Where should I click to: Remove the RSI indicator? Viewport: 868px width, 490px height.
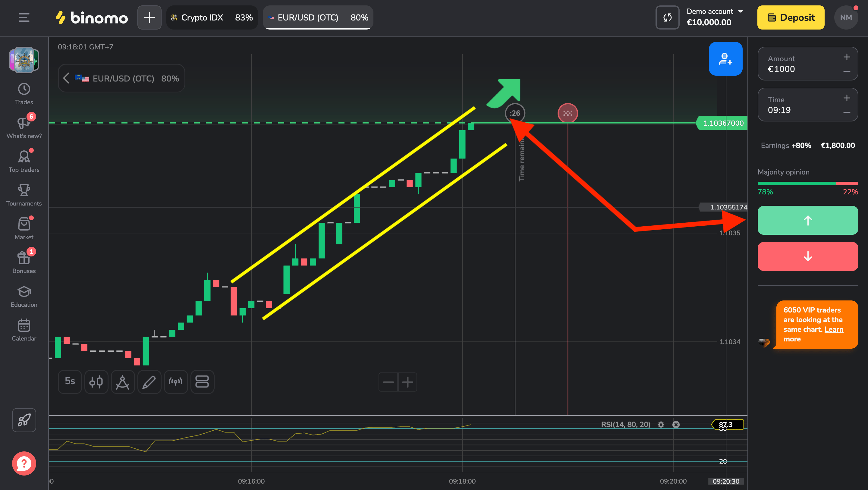(x=676, y=425)
